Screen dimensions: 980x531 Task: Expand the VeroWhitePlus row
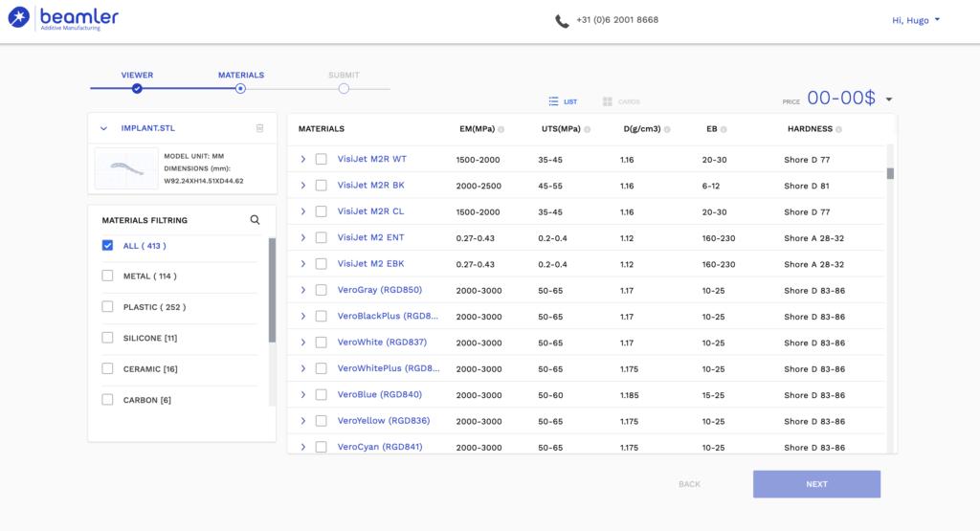click(303, 368)
